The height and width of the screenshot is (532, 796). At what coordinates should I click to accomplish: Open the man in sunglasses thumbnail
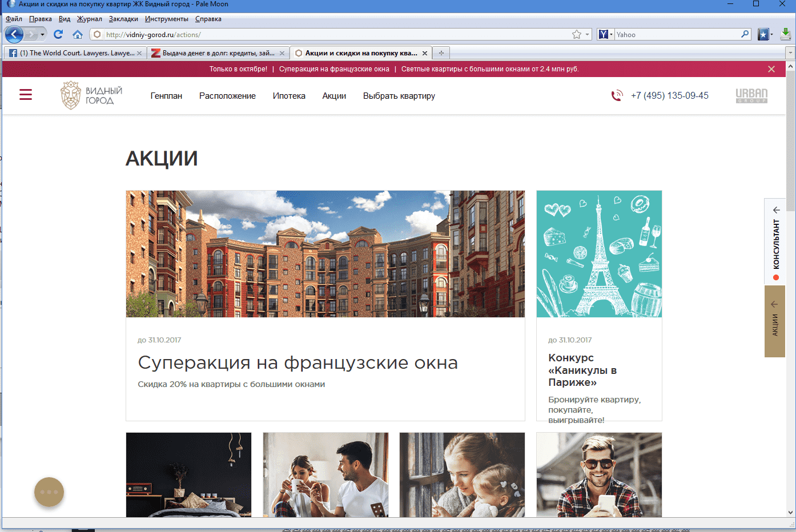coord(599,475)
